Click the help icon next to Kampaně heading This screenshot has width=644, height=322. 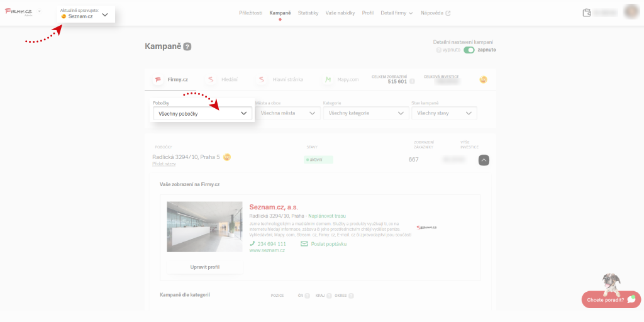click(187, 47)
